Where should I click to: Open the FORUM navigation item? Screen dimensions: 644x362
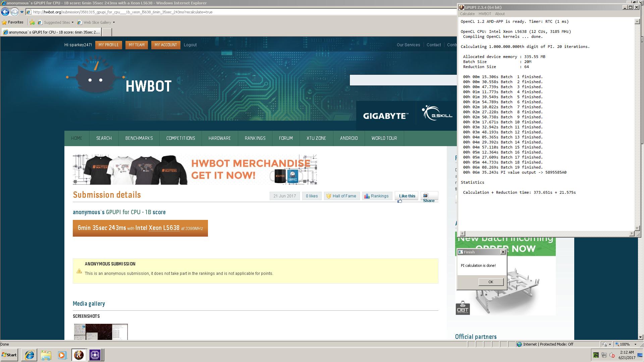[x=286, y=138]
